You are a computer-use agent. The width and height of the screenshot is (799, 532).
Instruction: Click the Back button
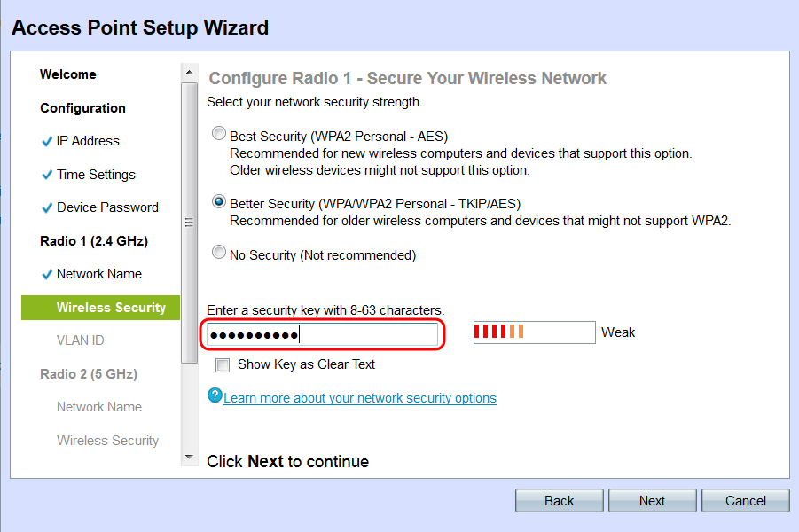tap(559, 500)
